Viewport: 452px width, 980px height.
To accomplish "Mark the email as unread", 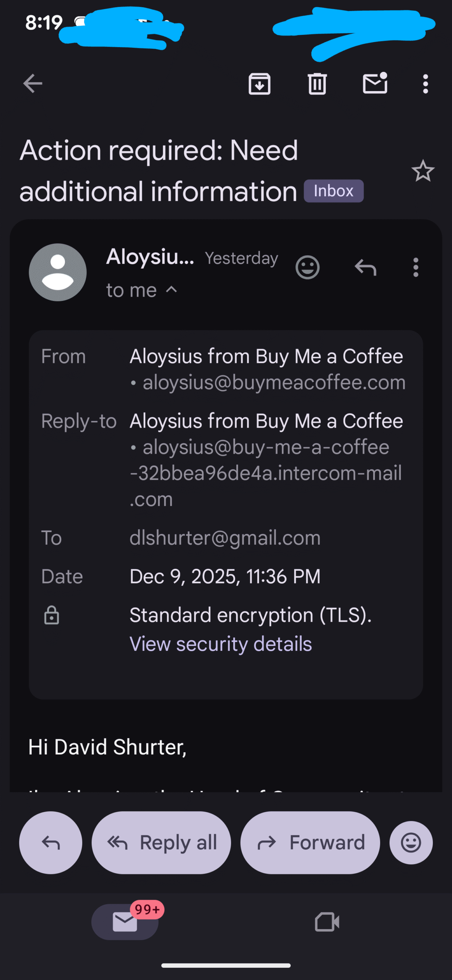I will pos(375,83).
